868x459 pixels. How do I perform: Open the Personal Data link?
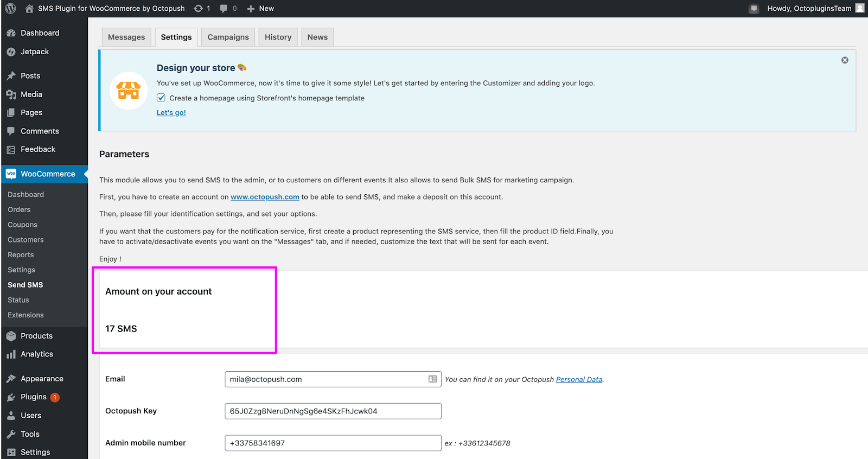coord(579,380)
